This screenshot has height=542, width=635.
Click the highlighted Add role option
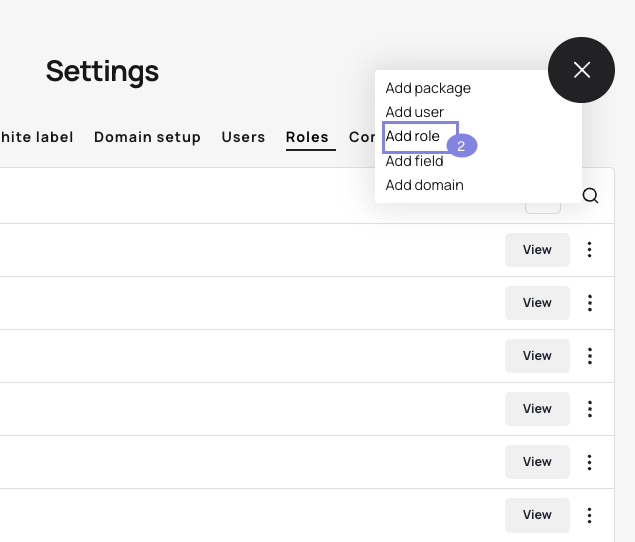(413, 136)
